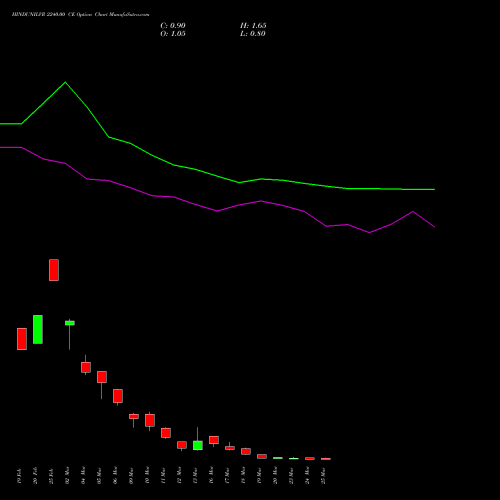
Task: Click the 16 Mar date label
Action: pyautogui.click(x=211, y=476)
